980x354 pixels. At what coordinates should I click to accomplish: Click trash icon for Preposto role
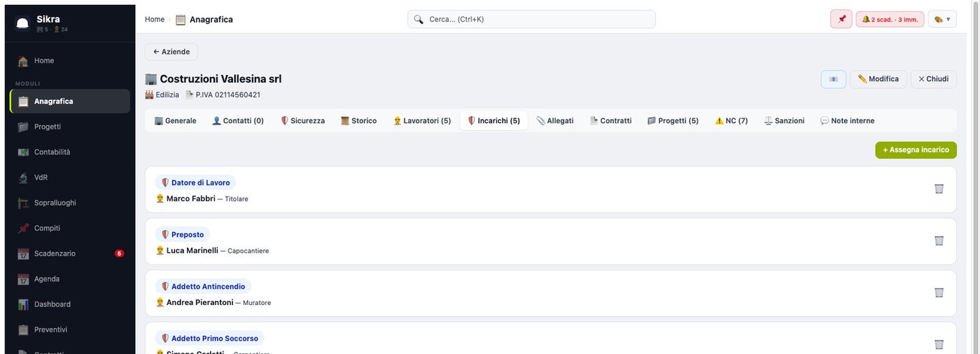coord(939,241)
